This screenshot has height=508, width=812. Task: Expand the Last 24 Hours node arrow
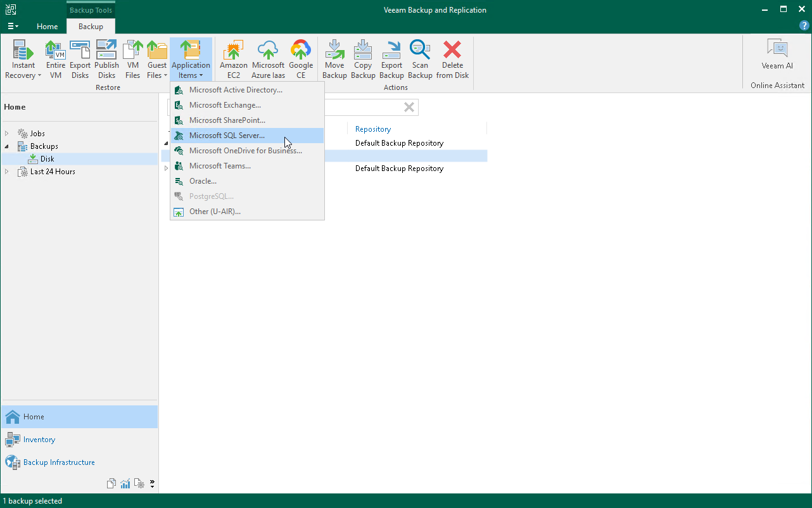[8, 172]
